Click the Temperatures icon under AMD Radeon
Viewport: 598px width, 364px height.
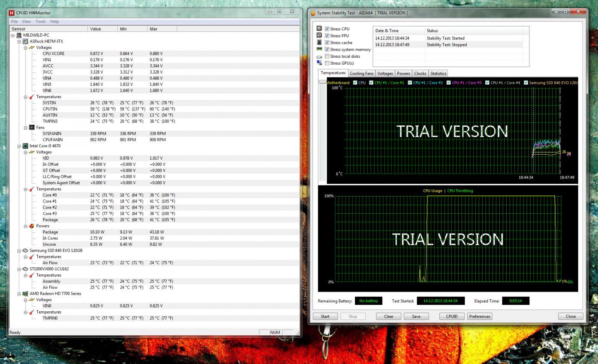click(31, 312)
